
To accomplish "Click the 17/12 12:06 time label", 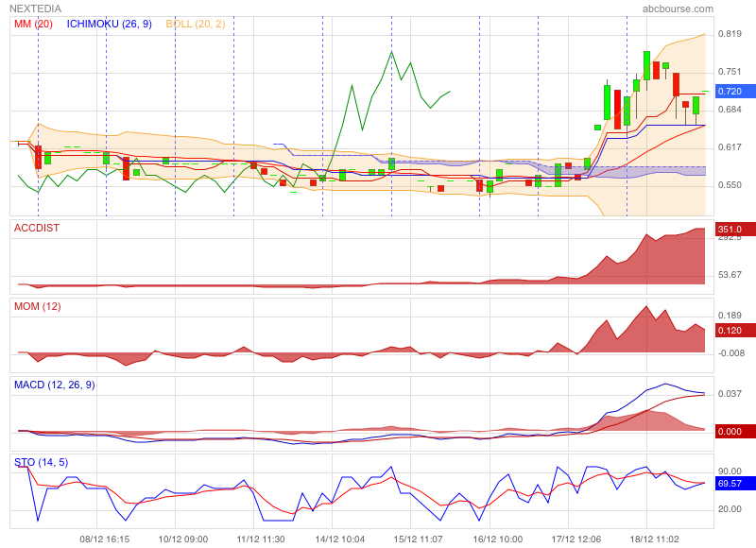I will pyautogui.click(x=576, y=539).
